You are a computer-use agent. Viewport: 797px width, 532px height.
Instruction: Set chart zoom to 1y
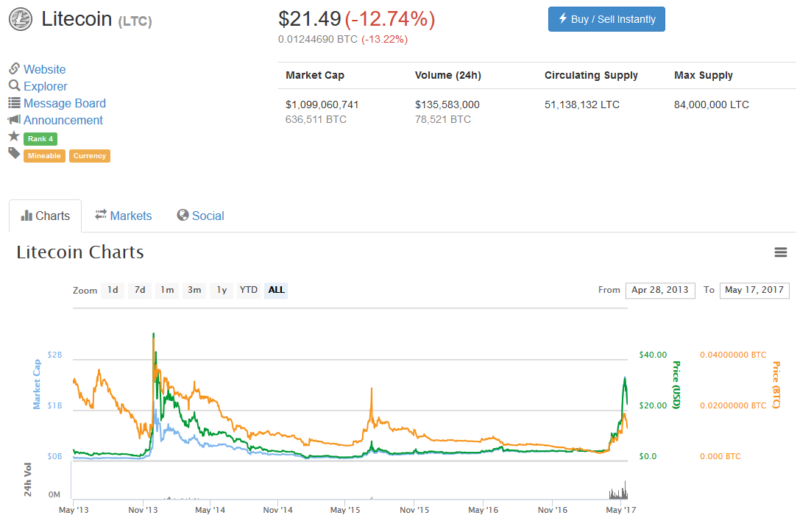point(222,290)
